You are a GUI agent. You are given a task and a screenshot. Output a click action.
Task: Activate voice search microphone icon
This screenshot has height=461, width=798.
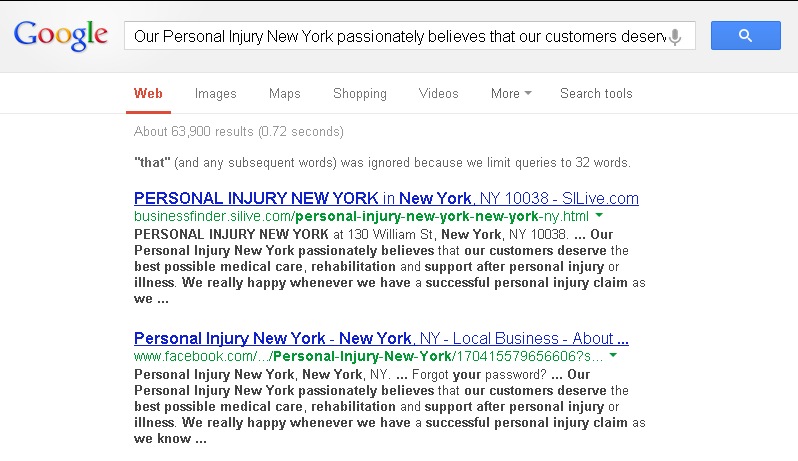click(675, 37)
